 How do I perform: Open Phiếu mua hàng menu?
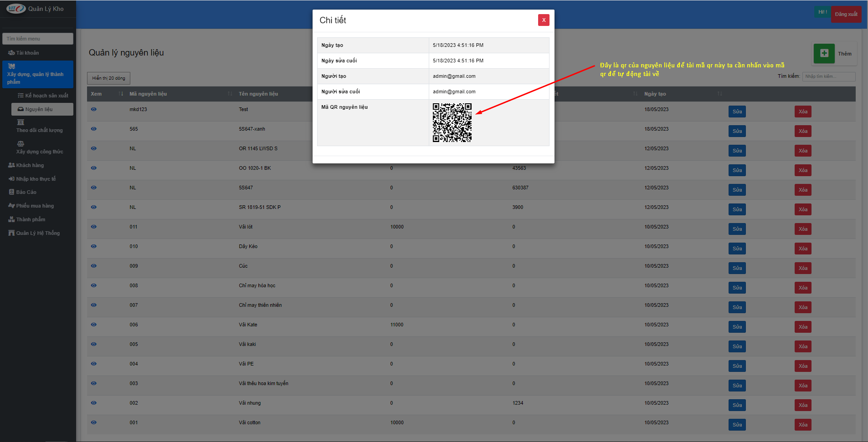tap(38, 206)
